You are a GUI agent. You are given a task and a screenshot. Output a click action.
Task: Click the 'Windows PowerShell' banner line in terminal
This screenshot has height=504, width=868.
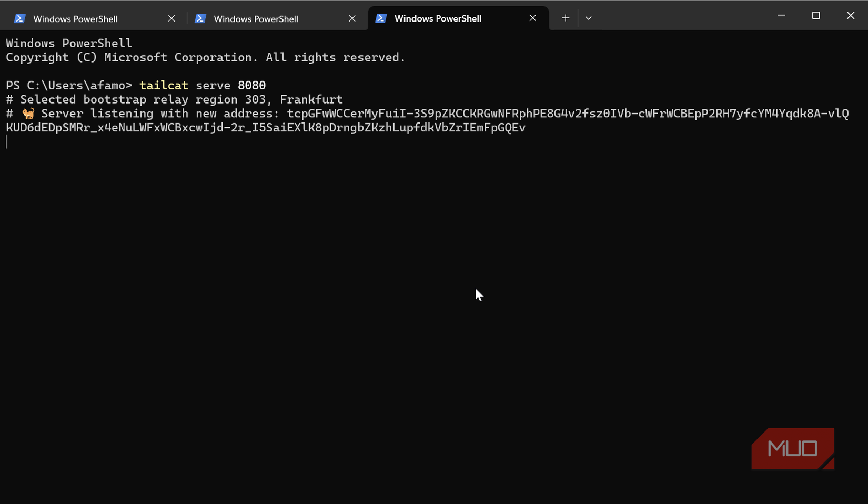click(69, 43)
